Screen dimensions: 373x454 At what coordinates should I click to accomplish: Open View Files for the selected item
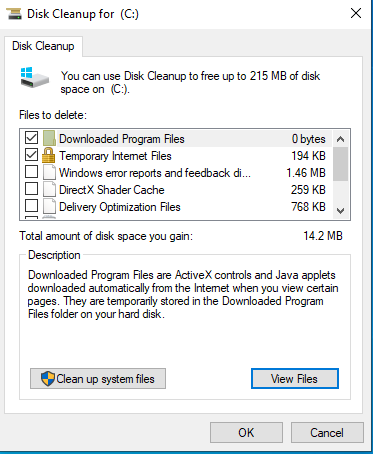click(x=295, y=379)
